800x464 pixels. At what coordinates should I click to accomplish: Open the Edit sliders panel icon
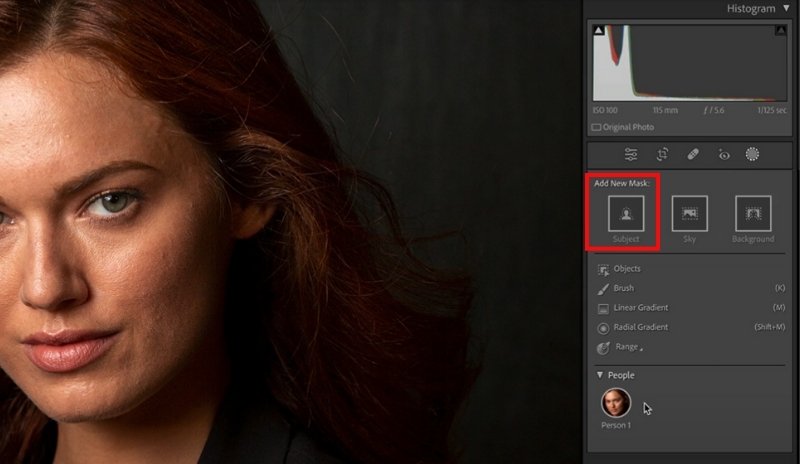(631, 154)
